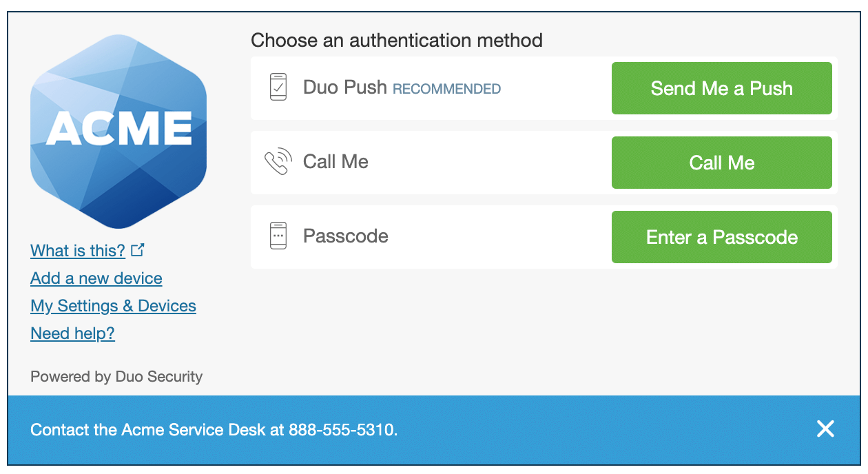Click the Choose an authentication method heading
The image size is (868, 474).
click(397, 41)
